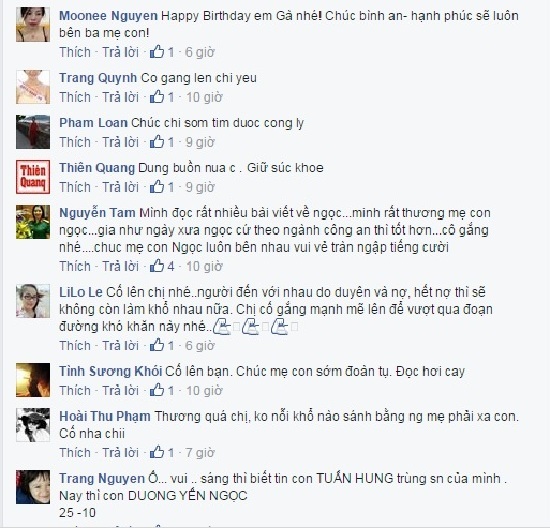This screenshot has height=528, width=550.
Task: Open LiLo Le's profile name link
Action: pos(81,292)
